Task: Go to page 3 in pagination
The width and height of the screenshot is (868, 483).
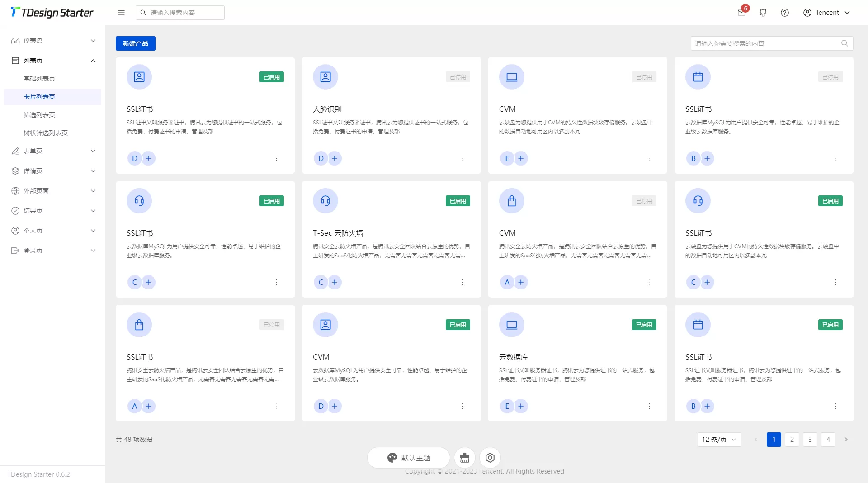Action: click(810, 440)
